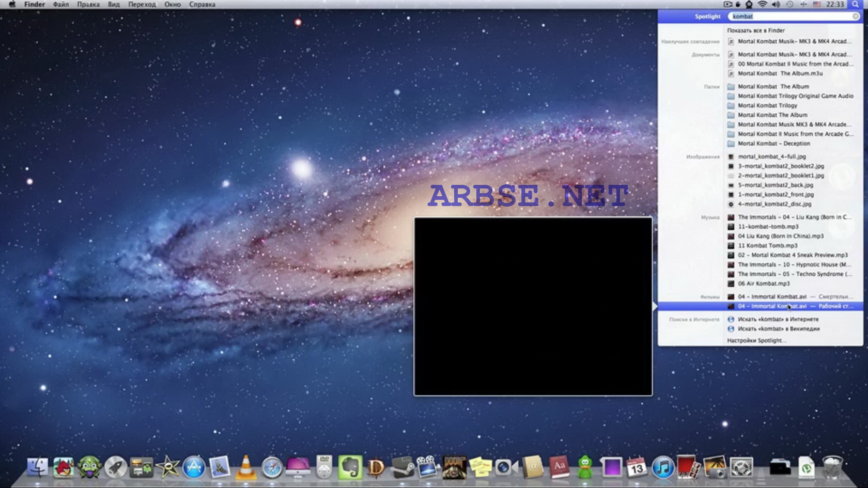Open the Файл menu
868x488 pixels.
[x=61, y=4]
